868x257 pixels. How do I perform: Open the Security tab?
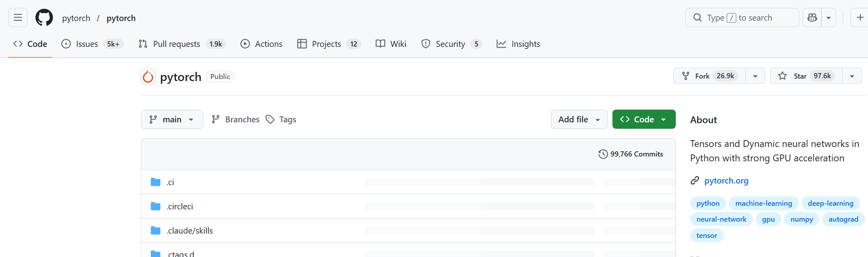[x=452, y=44]
